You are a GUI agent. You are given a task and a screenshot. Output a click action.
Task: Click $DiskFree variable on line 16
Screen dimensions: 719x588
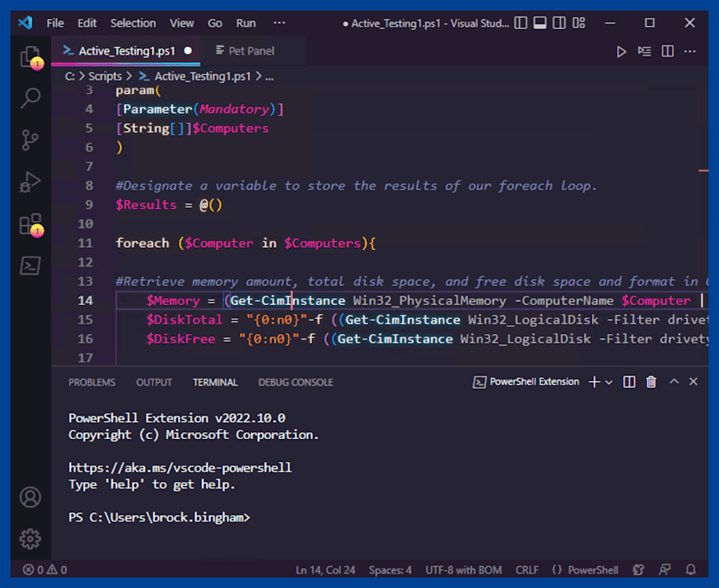pyautogui.click(x=180, y=339)
